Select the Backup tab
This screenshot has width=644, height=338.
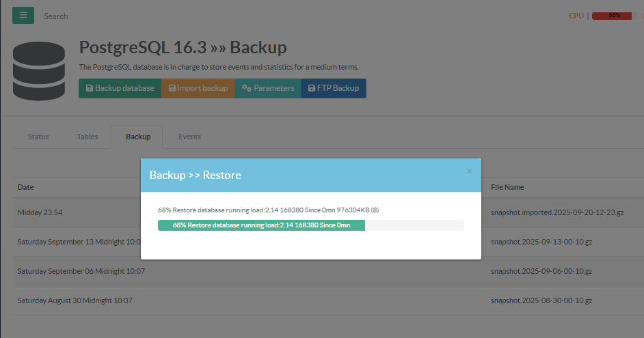[x=138, y=137]
